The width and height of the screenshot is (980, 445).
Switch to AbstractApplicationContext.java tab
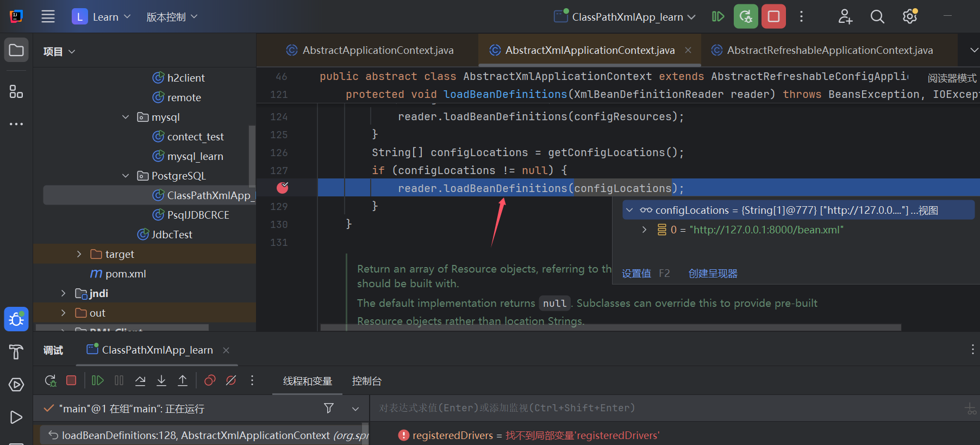(x=369, y=50)
